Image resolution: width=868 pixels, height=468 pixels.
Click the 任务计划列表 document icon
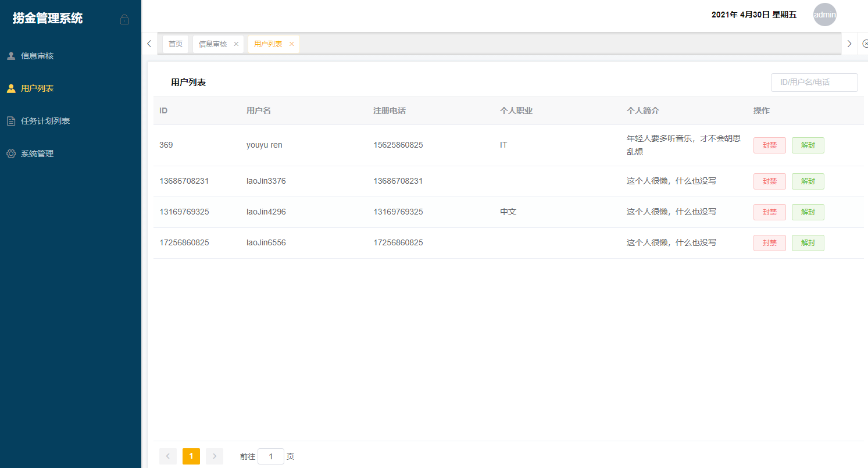tap(11, 121)
